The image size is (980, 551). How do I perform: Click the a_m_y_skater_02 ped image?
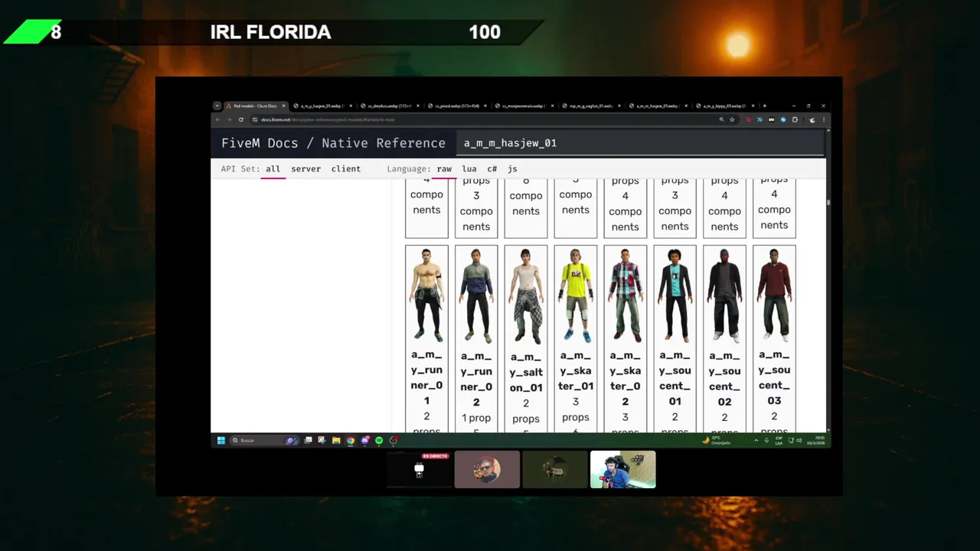point(625,295)
